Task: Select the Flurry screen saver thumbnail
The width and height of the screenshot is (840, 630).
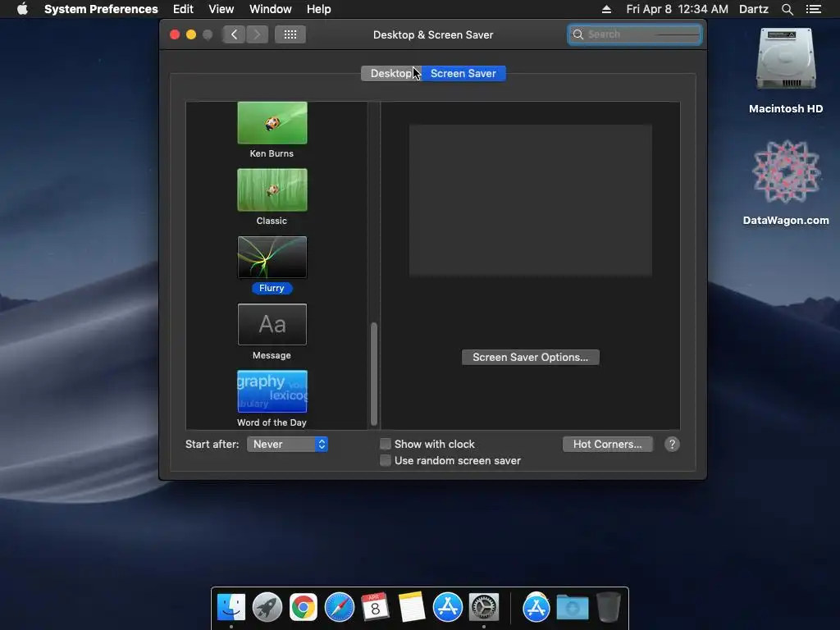Action: tap(272, 257)
